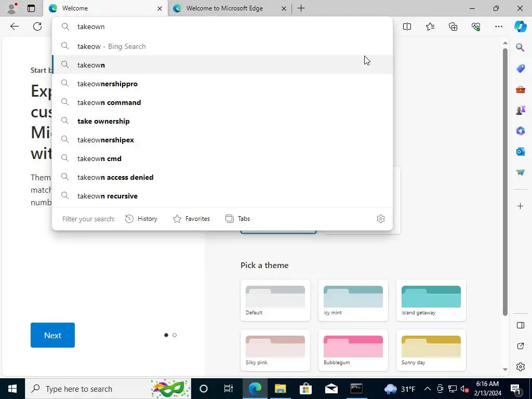
Task: Choose the 'takeown access denied' suggestion
Action: point(222,177)
